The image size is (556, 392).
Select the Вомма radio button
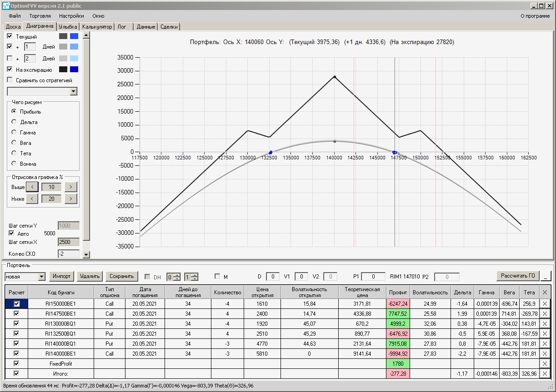[x=14, y=164]
